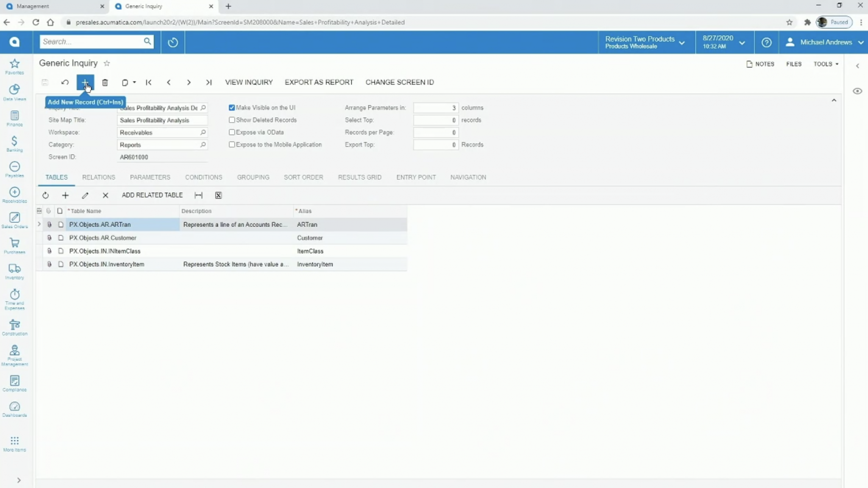Switch to the CONDITIONS tab
This screenshot has width=868, height=488.
(203, 177)
